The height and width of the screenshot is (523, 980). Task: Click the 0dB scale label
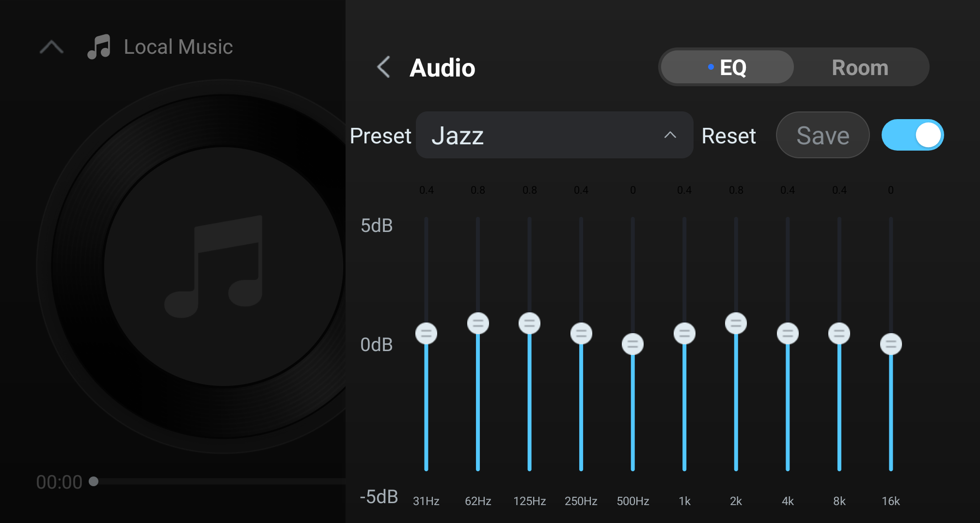377,345
